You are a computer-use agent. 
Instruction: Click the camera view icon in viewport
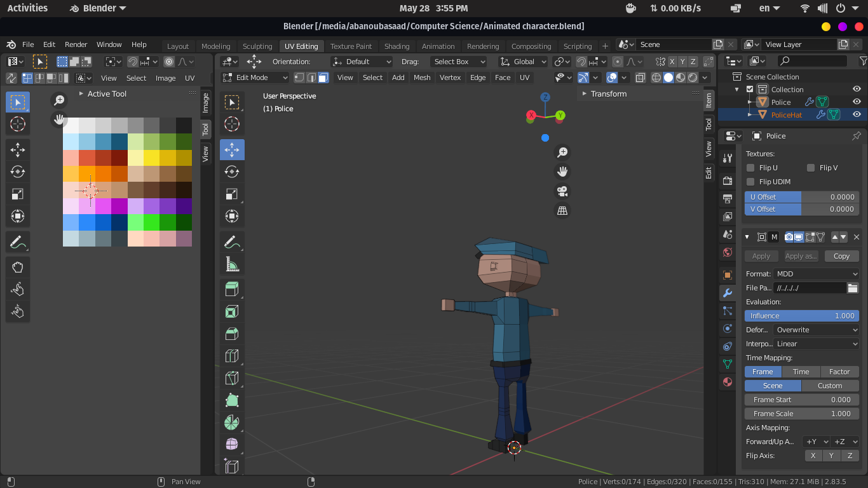(x=562, y=191)
